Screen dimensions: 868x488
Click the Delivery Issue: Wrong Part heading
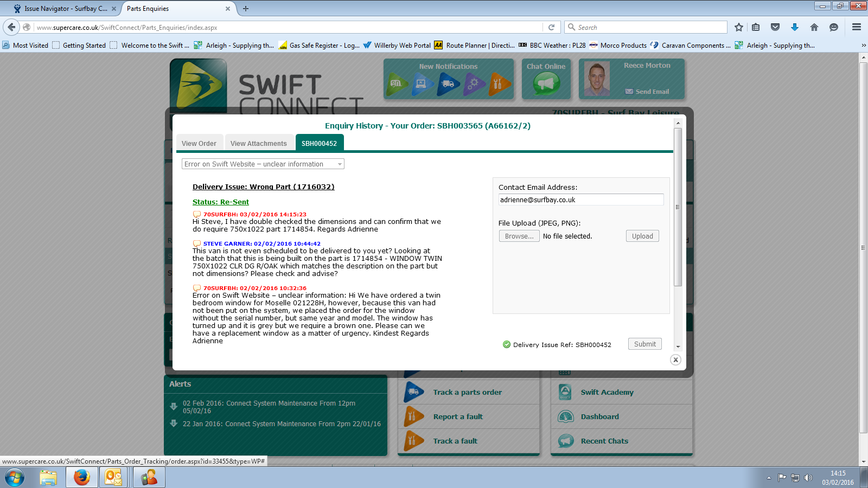(x=264, y=187)
